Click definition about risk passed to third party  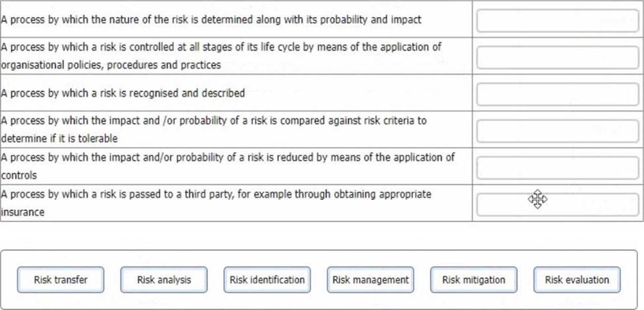coord(216,203)
